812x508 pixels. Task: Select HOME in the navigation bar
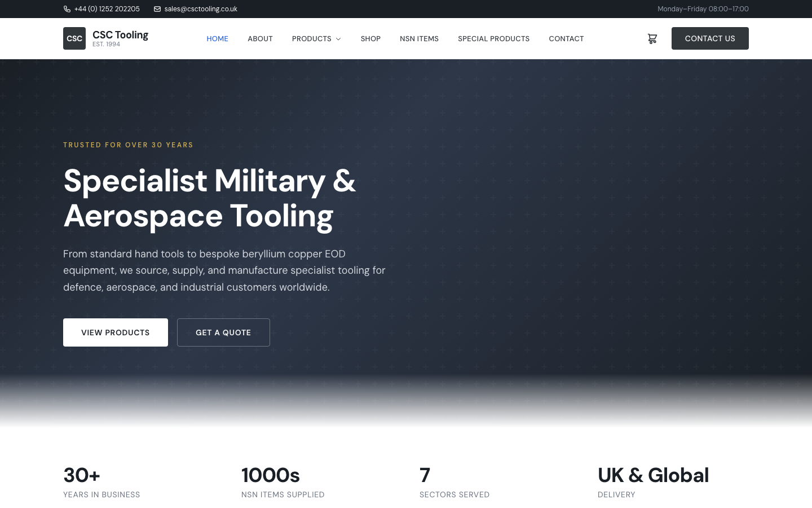217,38
